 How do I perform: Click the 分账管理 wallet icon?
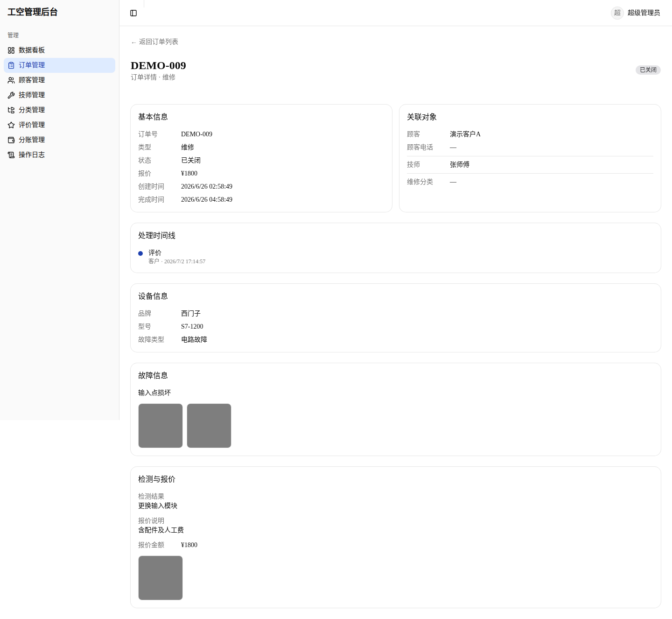(x=11, y=140)
